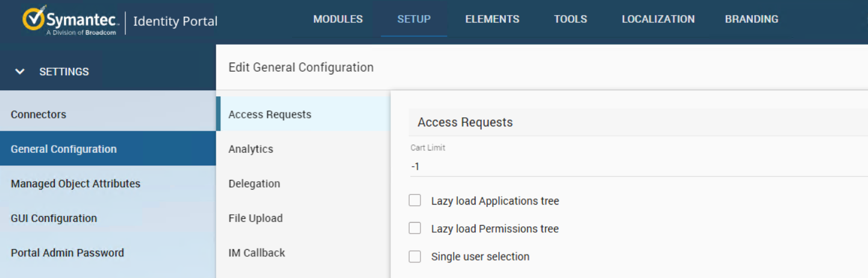Open Managed Object Attributes settings

(75, 184)
